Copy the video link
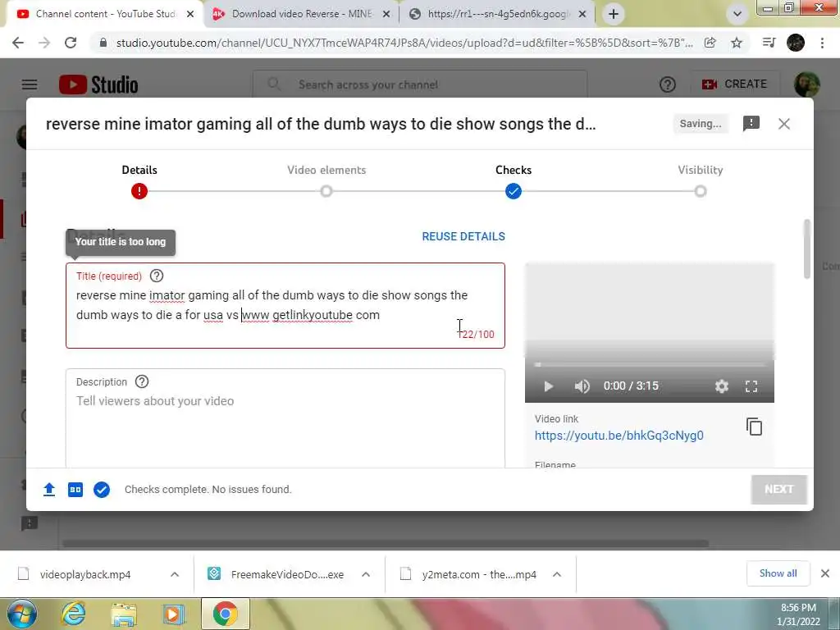Viewport: 840px width, 630px height. pyautogui.click(x=755, y=427)
